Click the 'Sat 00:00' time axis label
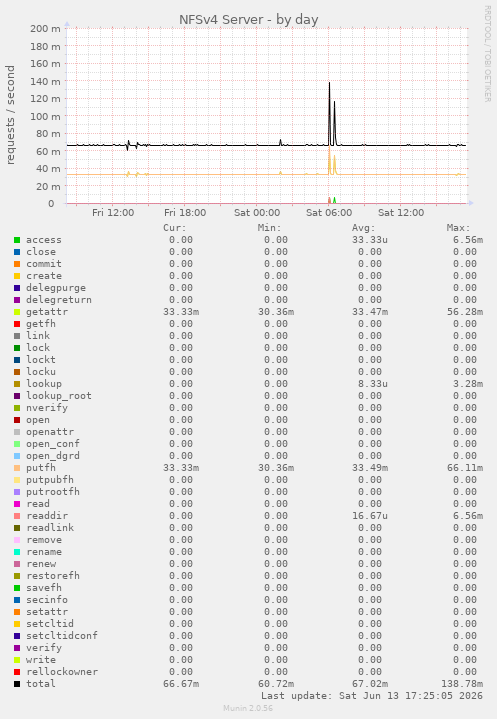This screenshot has height=719, width=497. click(257, 213)
